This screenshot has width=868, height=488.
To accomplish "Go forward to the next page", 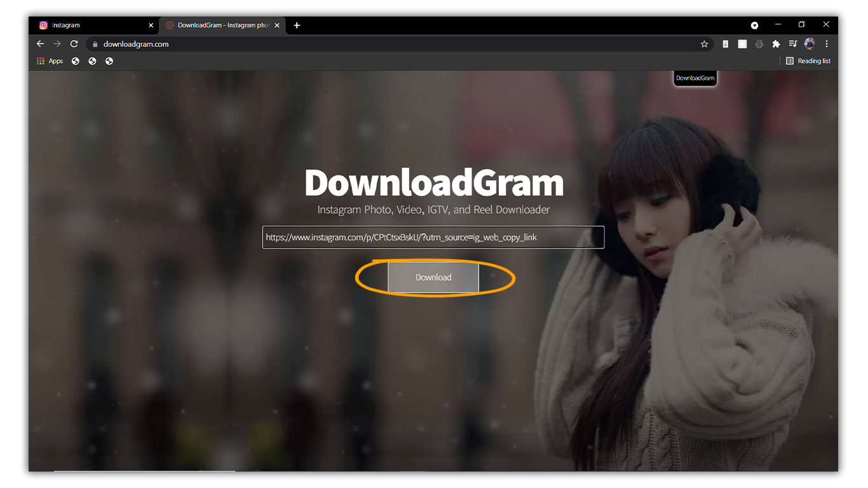I will pyautogui.click(x=57, y=44).
